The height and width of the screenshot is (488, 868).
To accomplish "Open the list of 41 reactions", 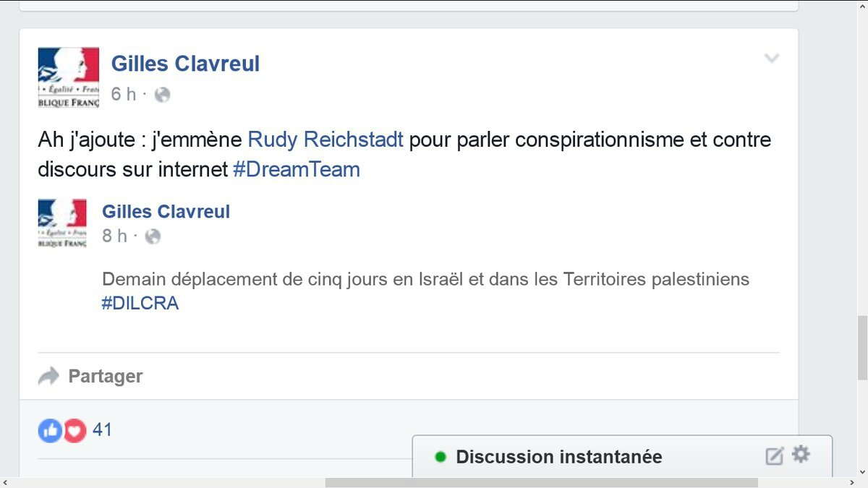I will [103, 430].
